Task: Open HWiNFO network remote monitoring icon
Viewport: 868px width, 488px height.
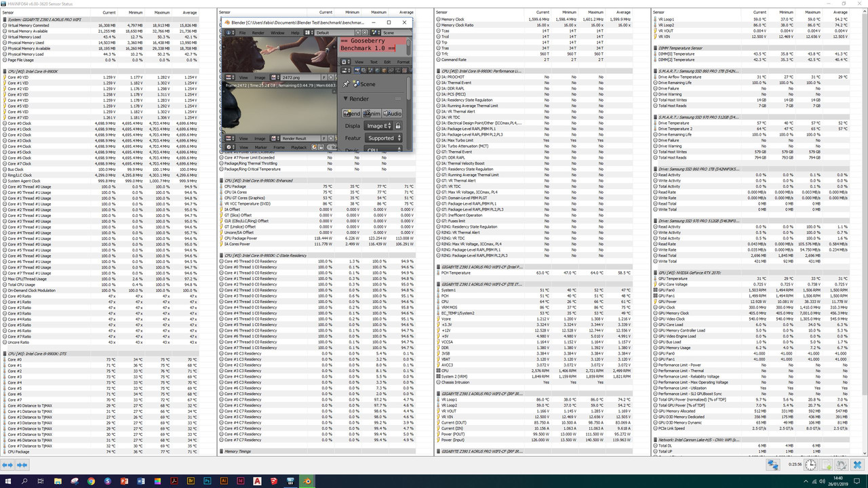Action: [x=772, y=465]
